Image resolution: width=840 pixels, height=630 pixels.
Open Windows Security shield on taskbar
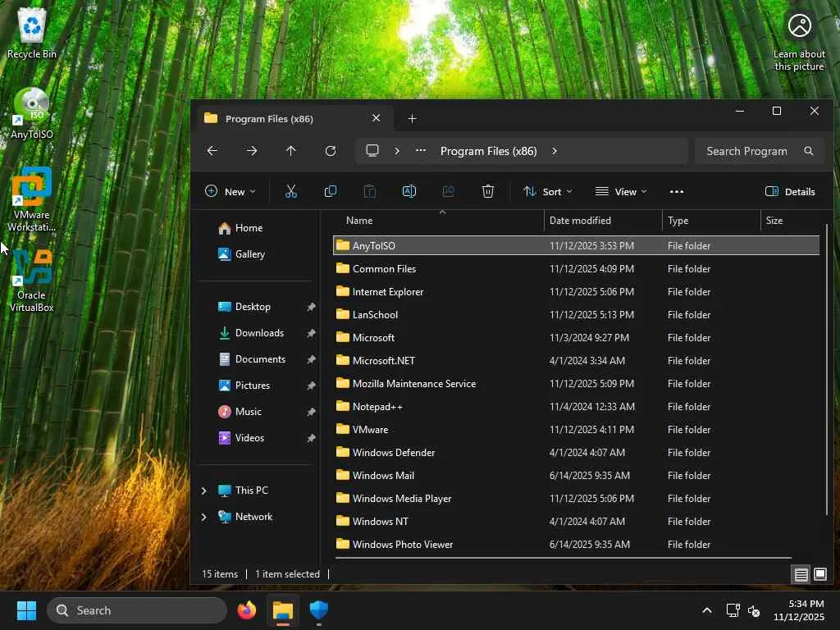click(319, 610)
